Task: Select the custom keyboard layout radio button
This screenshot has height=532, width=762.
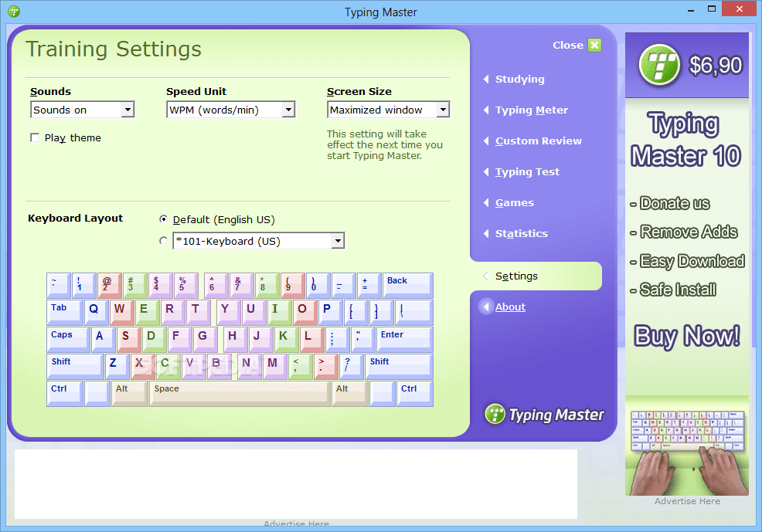Action: (x=164, y=241)
